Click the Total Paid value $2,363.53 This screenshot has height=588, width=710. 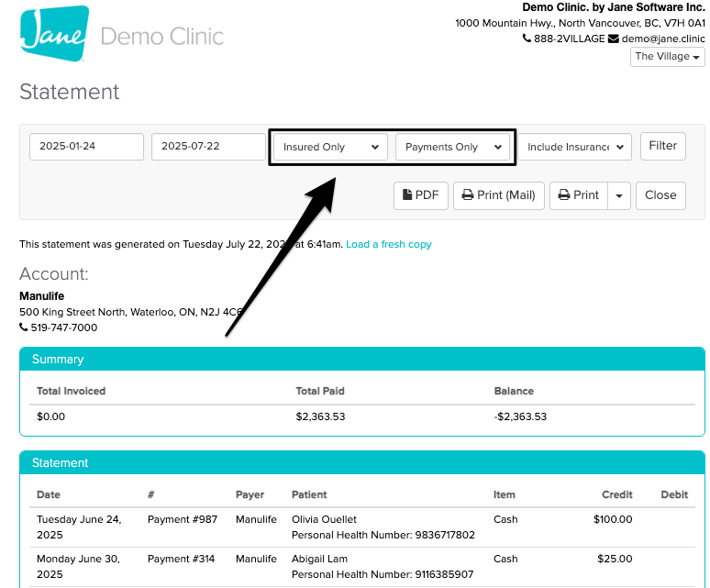320,416
